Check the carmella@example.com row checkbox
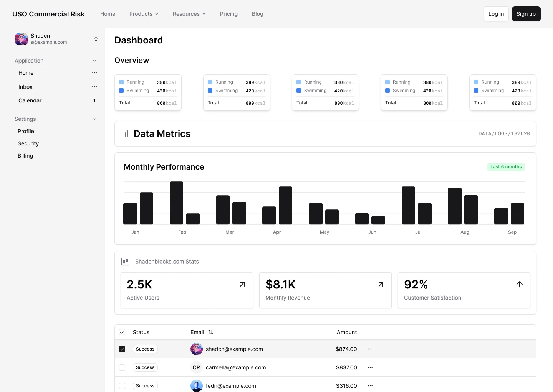The image size is (553, 392). tap(122, 367)
